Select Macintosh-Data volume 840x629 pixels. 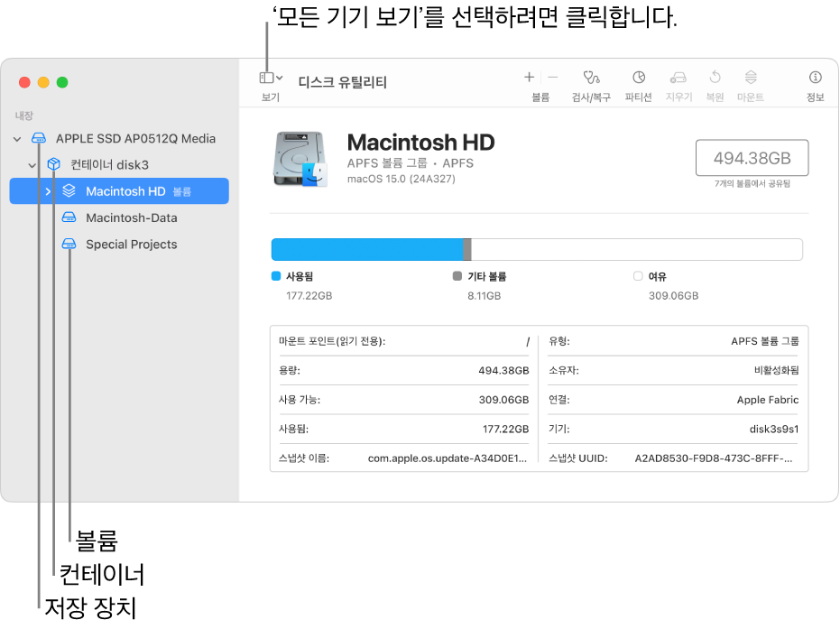[131, 218]
